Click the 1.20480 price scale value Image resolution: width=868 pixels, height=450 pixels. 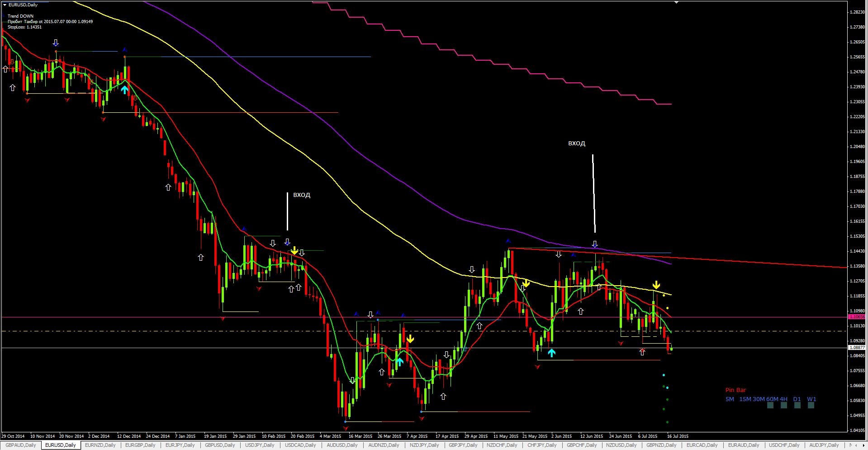pyautogui.click(x=858, y=146)
